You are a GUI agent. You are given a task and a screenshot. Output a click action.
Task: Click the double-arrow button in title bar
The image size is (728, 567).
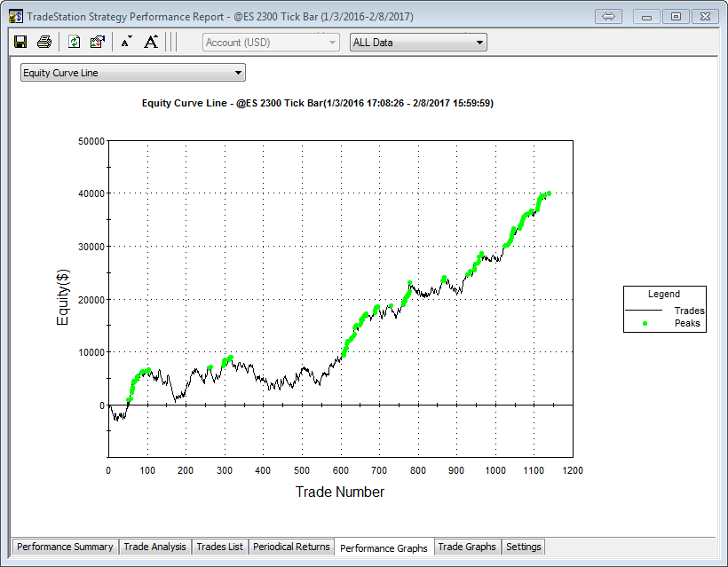[609, 16]
